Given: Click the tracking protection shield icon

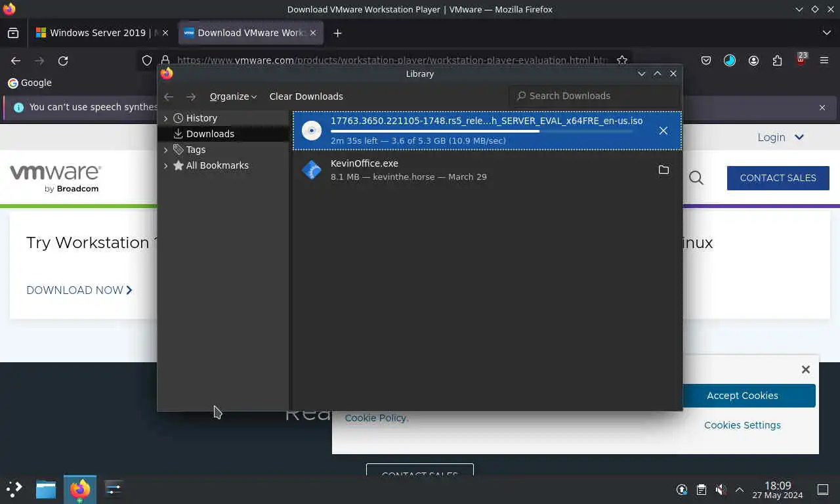Looking at the screenshot, I should coord(147,60).
